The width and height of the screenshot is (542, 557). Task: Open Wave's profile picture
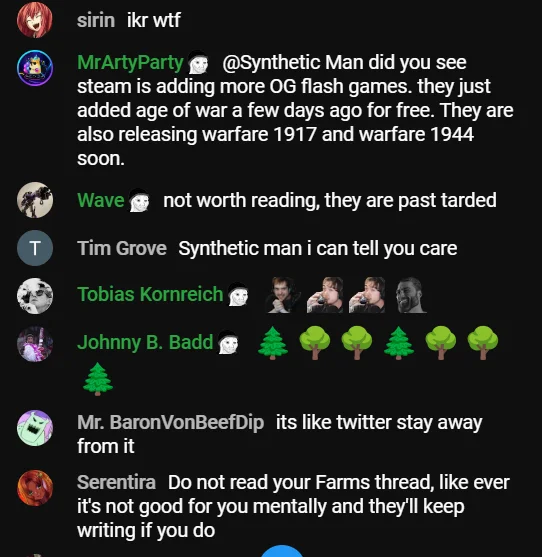[x=35, y=200]
